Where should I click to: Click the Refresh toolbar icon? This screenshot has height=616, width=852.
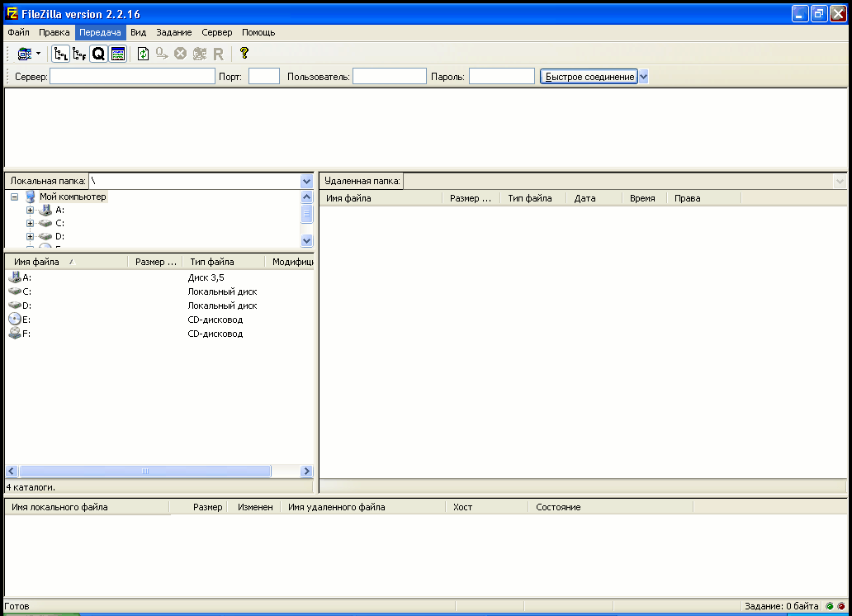tap(143, 54)
